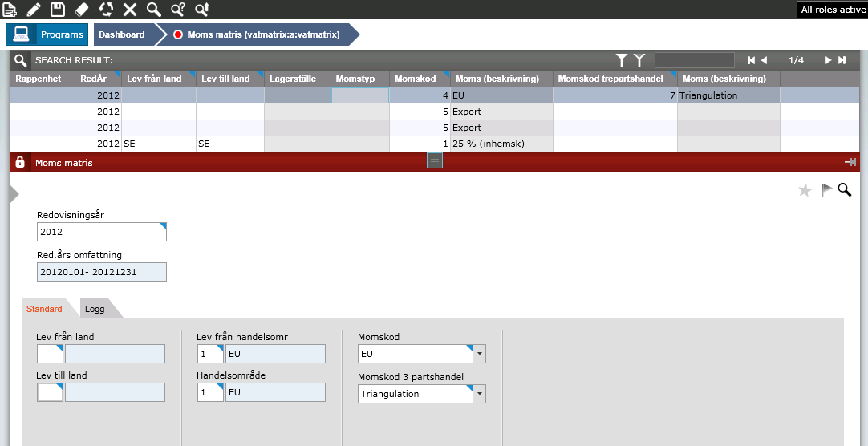Image resolution: width=868 pixels, height=446 pixels.
Task: Click the Lev från land code box
Action: click(50, 354)
